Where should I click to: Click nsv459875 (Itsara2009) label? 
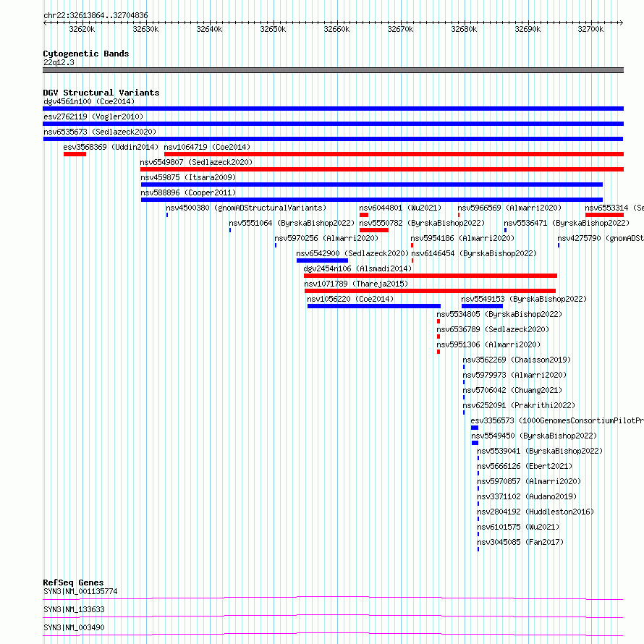(188, 177)
